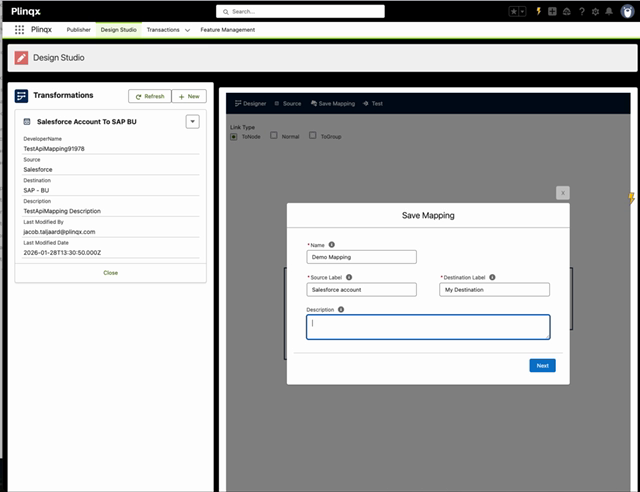Open the Salesforce Account To SAP BU dropdown menu
The height and width of the screenshot is (492, 640).
193,122
